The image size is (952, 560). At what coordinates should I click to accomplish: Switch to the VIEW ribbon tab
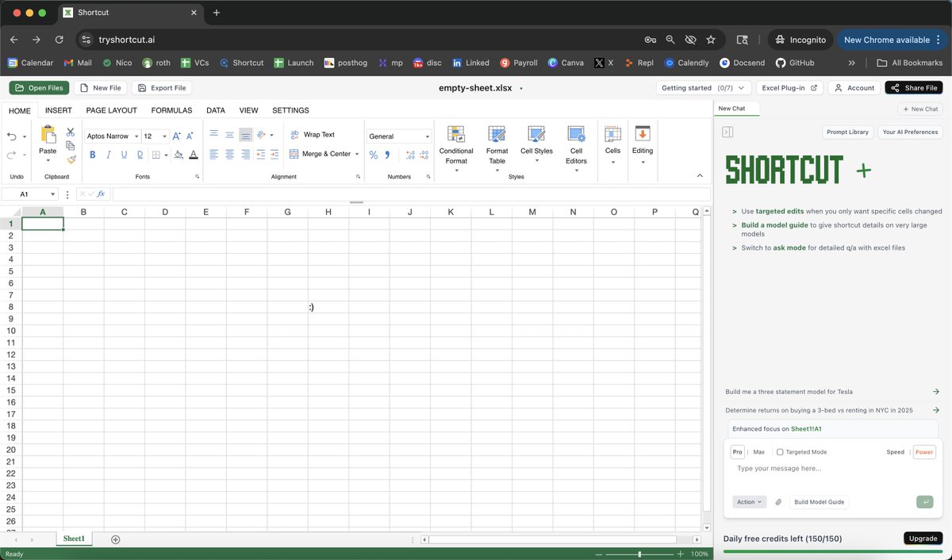click(x=248, y=110)
